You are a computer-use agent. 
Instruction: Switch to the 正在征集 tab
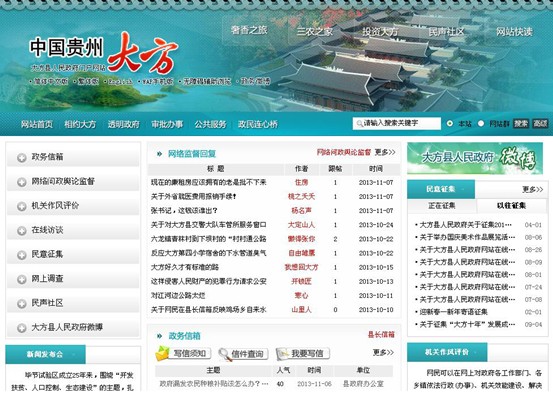[x=442, y=206]
